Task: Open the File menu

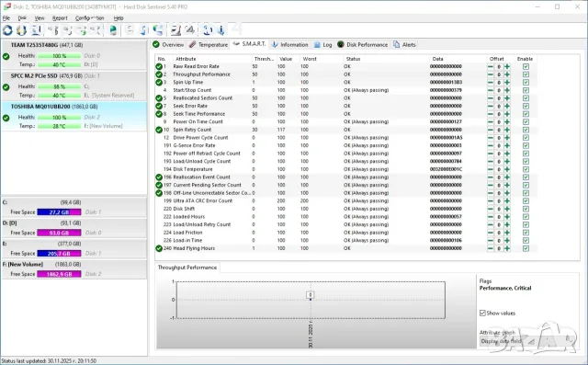Action: coord(6,18)
